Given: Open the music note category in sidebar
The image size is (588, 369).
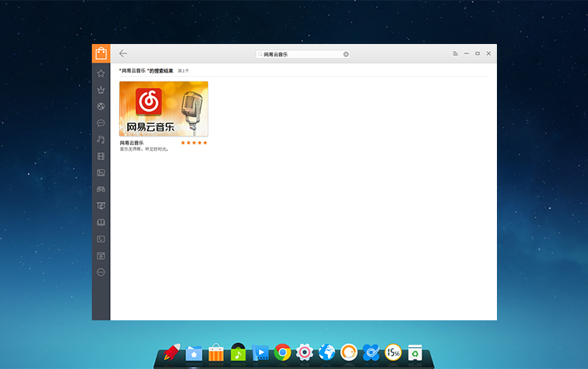Looking at the screenshot, I should 100,140.
